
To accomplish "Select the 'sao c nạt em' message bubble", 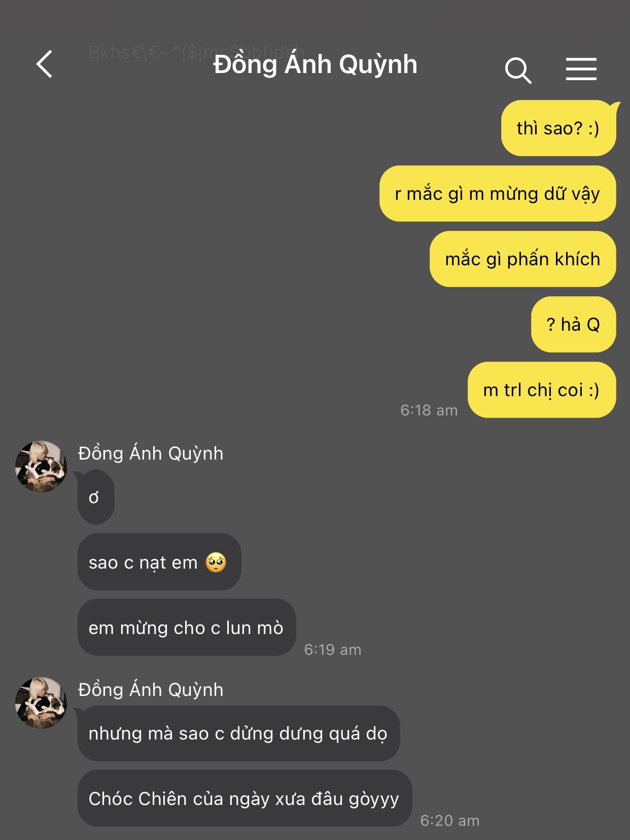I will pyautogui.click(x=159, y=562).
